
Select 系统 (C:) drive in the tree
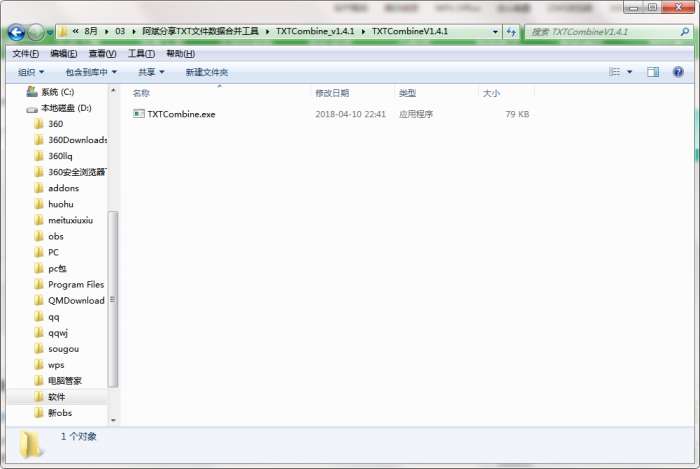(58, 92)
